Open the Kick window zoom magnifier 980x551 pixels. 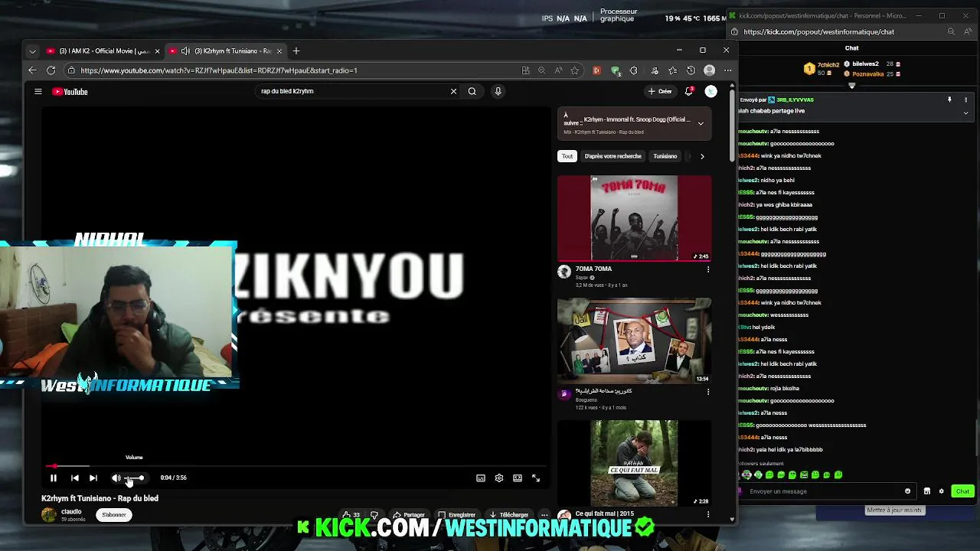[x=951, y=32]
